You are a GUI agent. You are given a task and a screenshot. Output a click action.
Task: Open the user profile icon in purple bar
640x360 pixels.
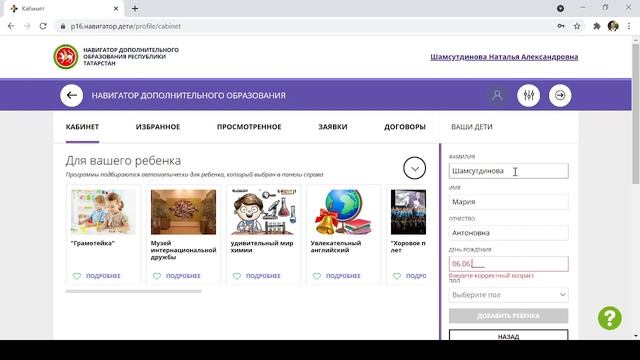tap(497, 95)
